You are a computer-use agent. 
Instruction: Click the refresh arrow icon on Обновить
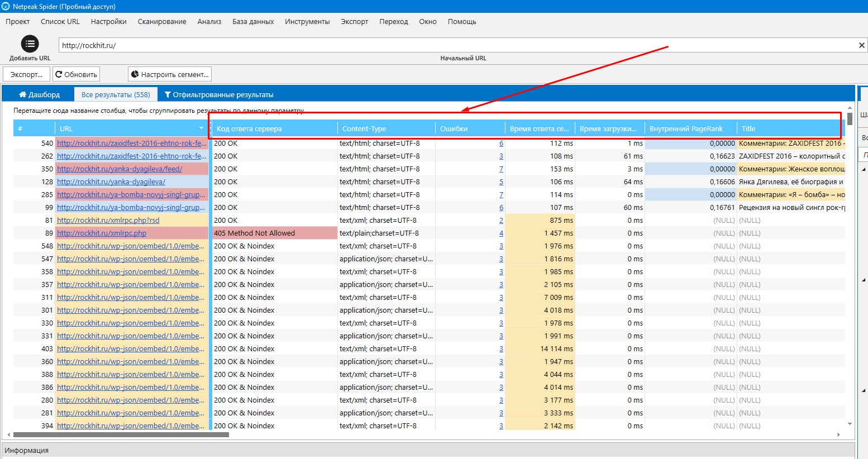[x=59, y=74]
